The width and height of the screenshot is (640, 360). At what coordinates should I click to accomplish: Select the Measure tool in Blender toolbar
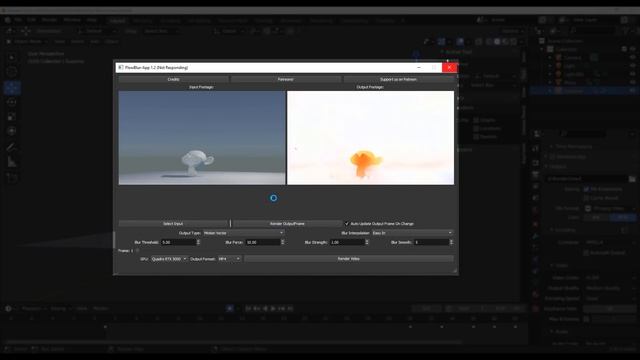coord(11,162)
